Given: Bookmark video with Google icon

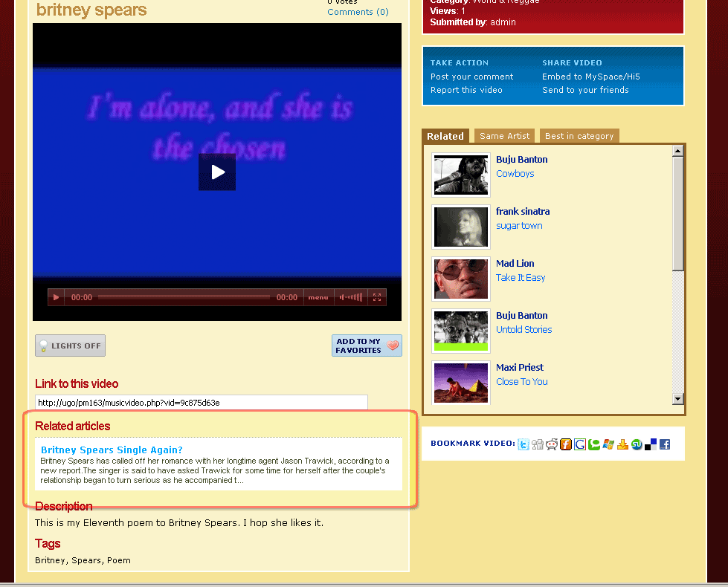Looking at the screenshot, I should tap(580, 444).
